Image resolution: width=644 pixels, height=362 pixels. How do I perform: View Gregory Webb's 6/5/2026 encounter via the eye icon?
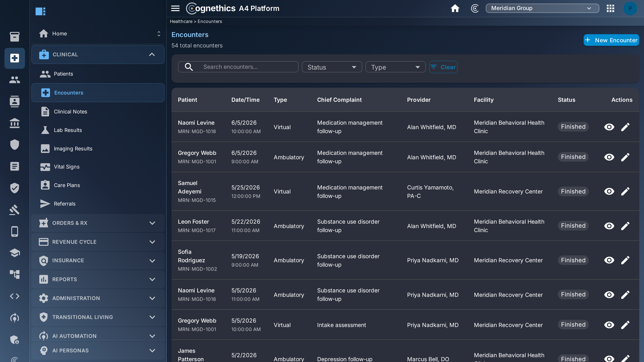609,157
